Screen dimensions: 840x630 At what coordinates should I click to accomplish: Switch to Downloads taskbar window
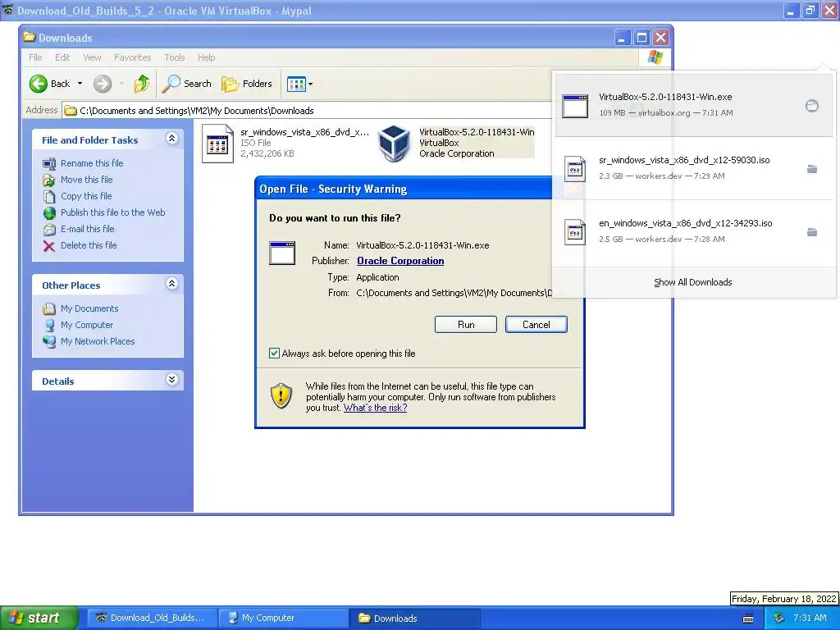tap(415, 618)
